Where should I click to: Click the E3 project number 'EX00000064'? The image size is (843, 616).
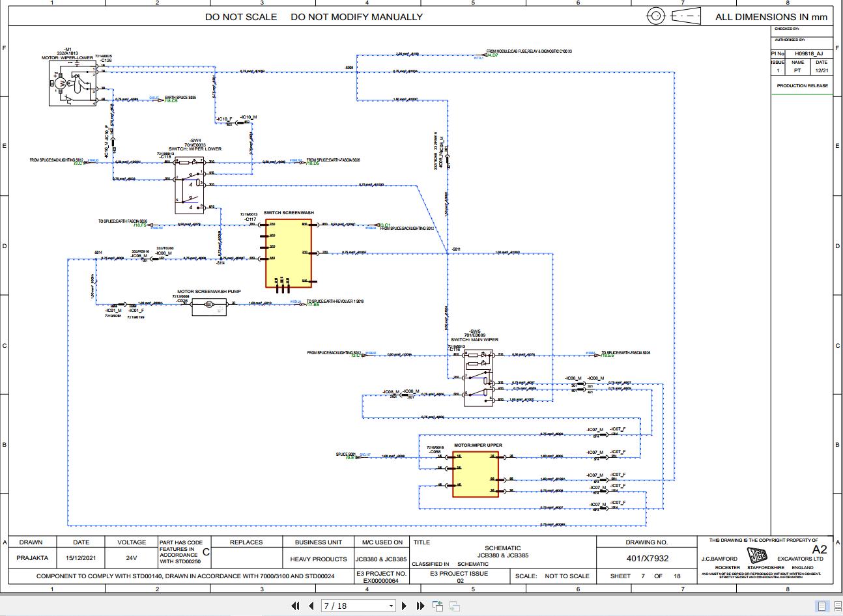[x=381, y=580]
